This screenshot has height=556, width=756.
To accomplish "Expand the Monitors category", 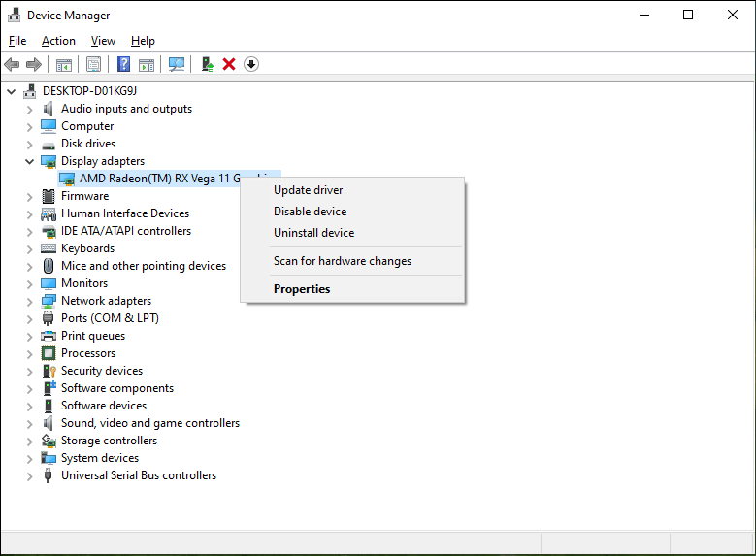I will tap(30, 284).
